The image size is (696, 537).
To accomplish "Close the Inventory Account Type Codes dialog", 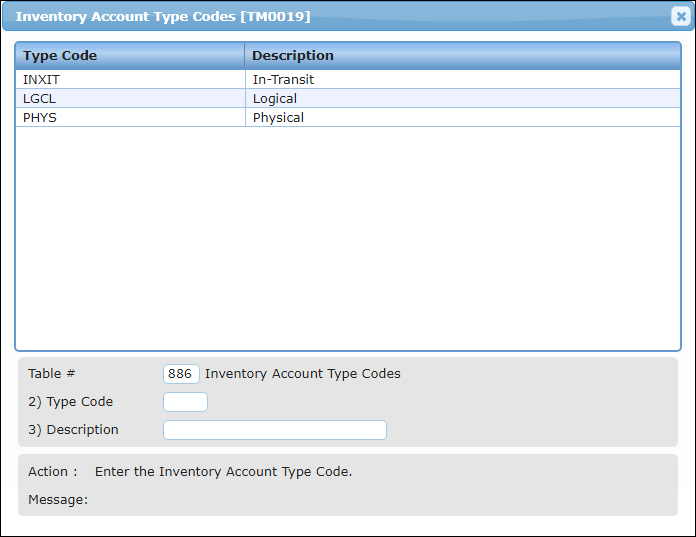I will 680,16.
